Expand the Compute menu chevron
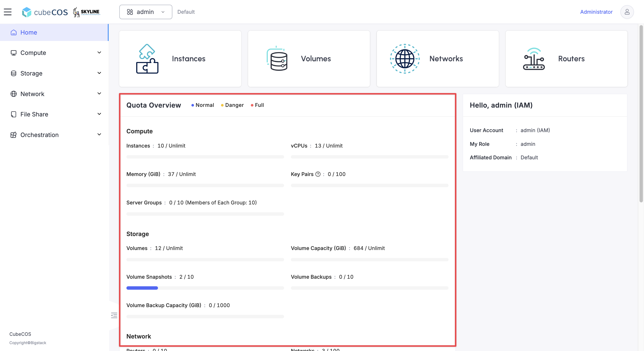This screenshot has width=644, height=351. (99, 52)
